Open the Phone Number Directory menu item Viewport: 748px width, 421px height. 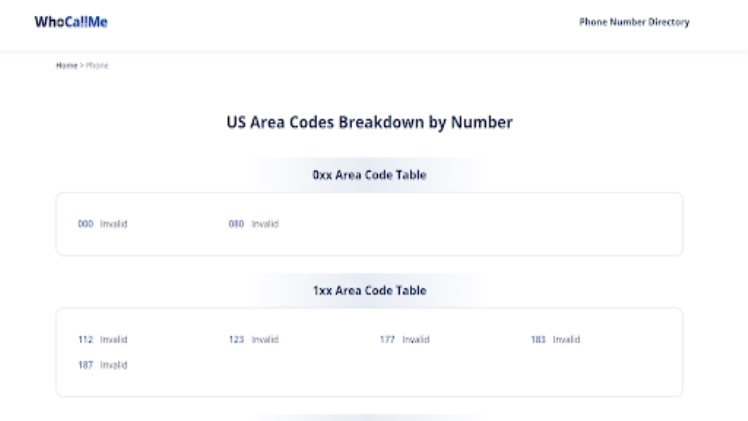[634, 23]
